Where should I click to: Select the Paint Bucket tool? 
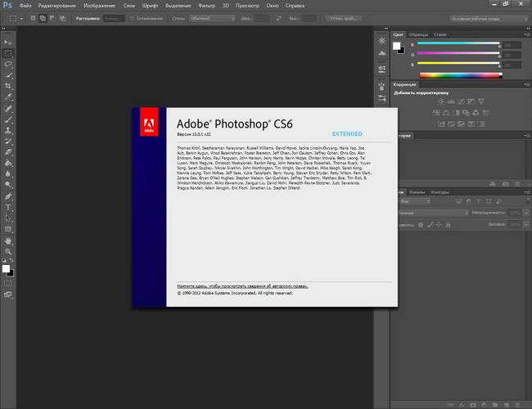click(x=8, y=163)
